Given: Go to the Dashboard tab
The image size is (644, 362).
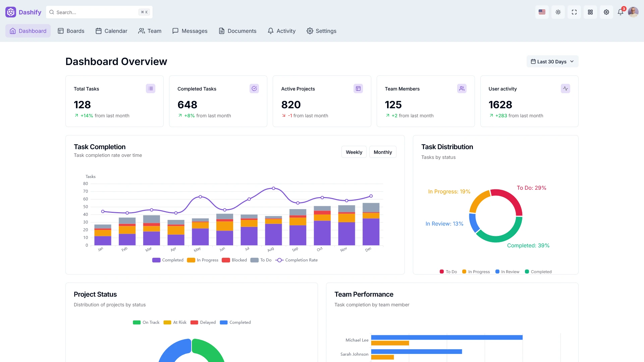Looking at the screenshot, I should coord(28,31).
